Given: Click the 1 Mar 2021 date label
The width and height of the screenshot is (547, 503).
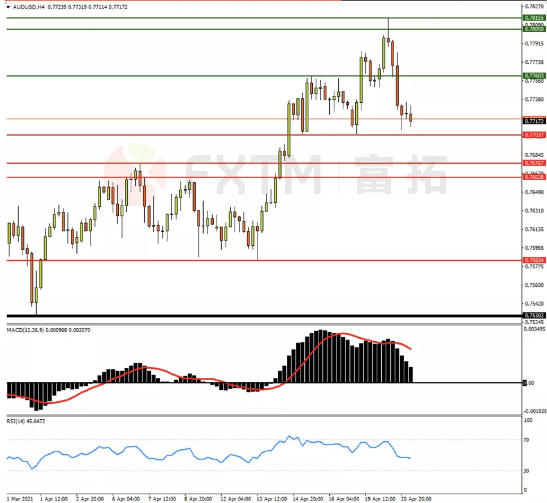Looking at the screenshot, I should [20, 499].
